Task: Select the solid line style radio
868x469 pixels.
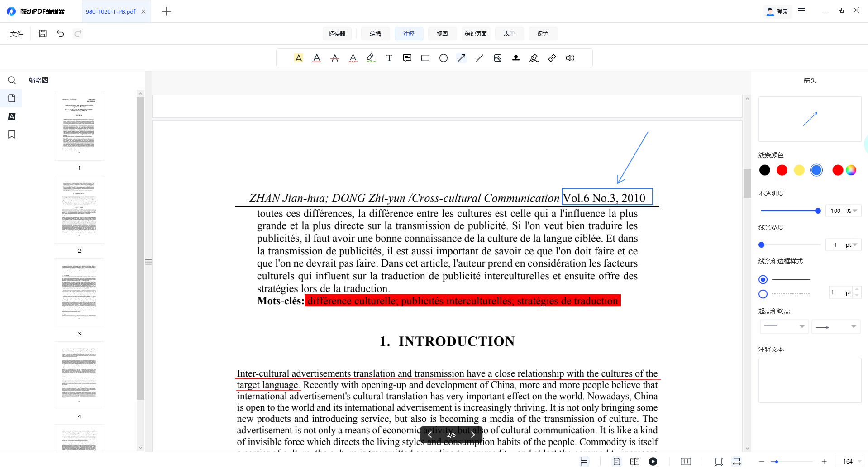Action: pos(763,279)
